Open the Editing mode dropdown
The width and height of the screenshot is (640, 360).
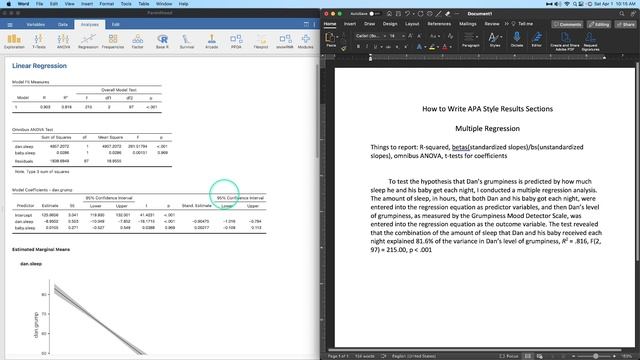[x=599, y=24]
